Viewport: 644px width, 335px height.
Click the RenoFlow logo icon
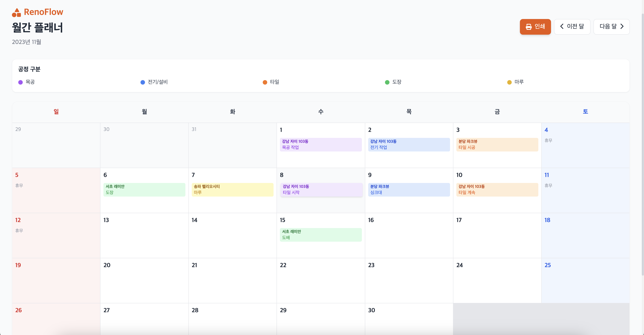click(x=17, y=12)
